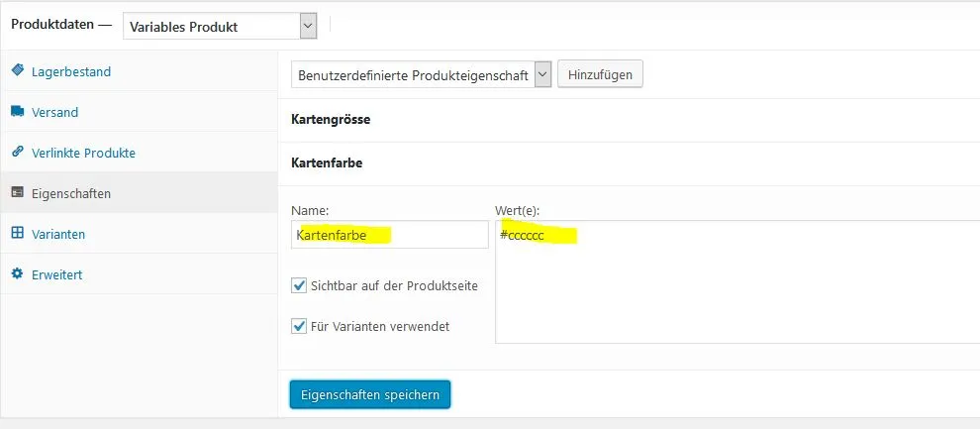Toggle Sichtbar auf der Produktseite checkbox
Image resolution: width=980 pixels, height=429 pixels.
(299, 286)
